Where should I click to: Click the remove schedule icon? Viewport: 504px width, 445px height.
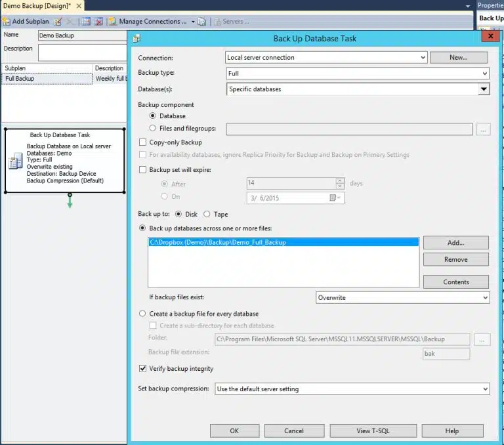click(98, 22)
